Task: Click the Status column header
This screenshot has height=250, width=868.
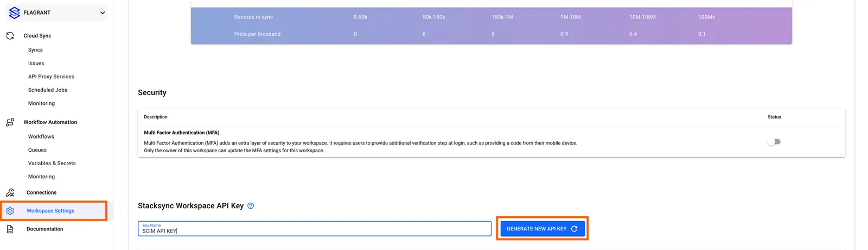Action: click(x=774, y=117)
